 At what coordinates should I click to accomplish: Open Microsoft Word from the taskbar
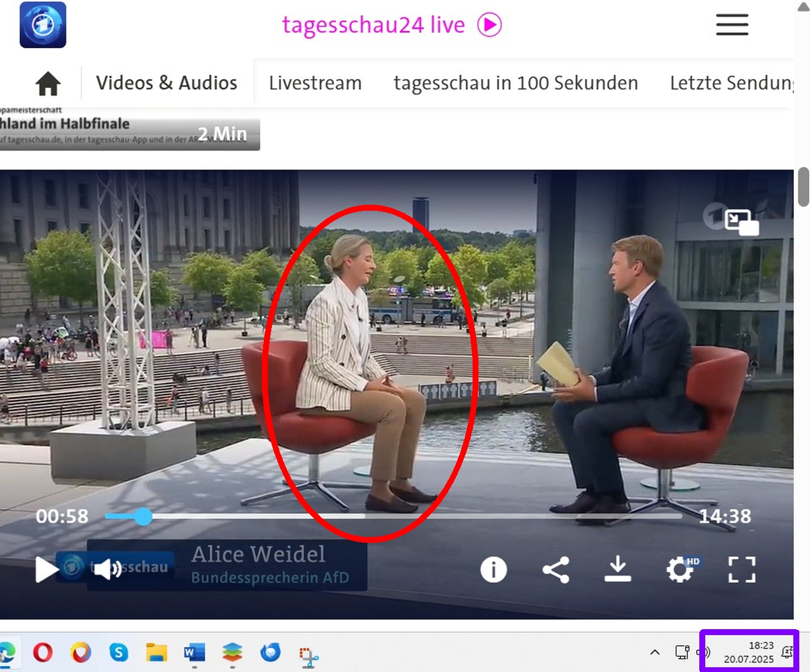click(x=194, y=653)
